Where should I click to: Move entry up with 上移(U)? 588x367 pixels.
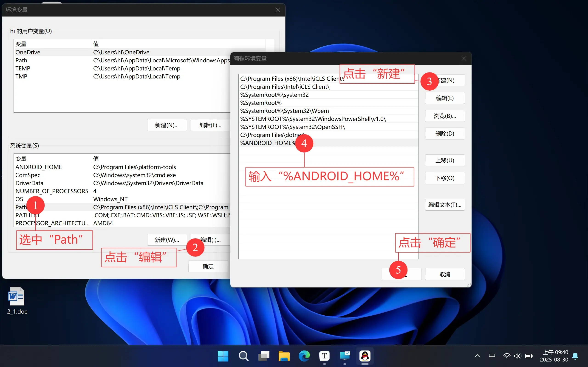445,160
